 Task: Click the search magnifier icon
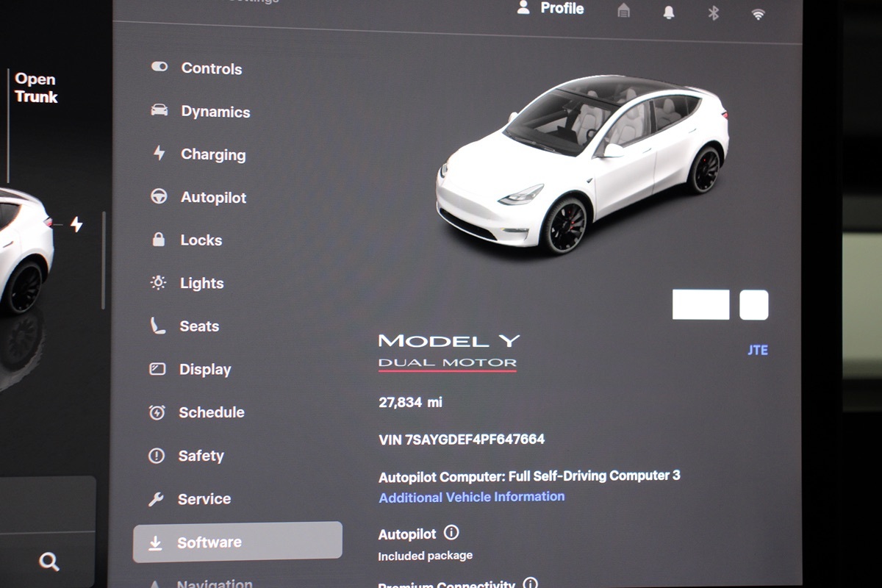(49, 562)
